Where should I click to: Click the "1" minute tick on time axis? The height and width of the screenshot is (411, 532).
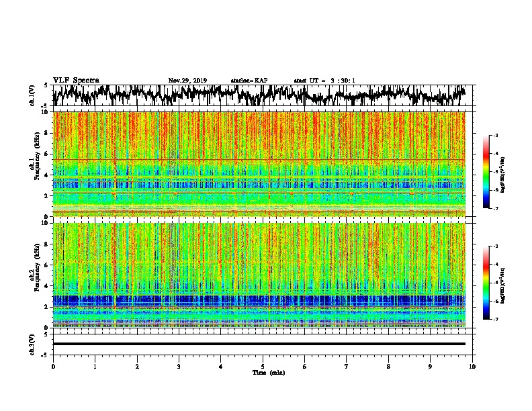pos(95,367)
